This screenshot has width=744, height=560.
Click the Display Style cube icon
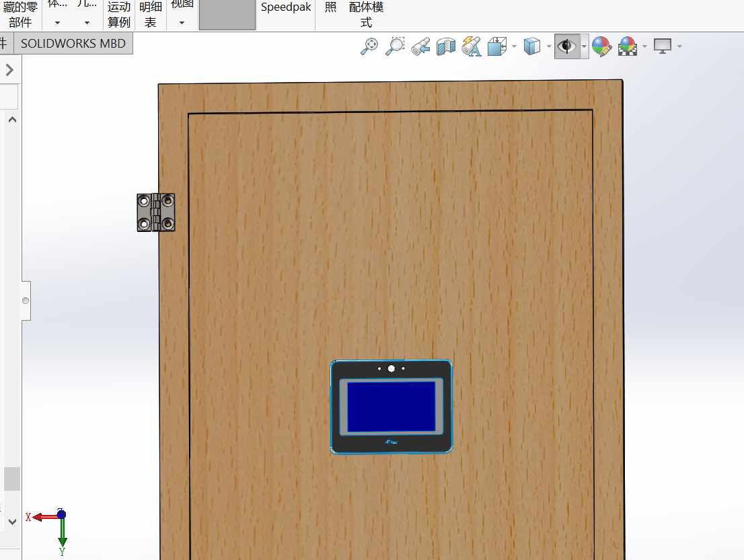point(532,46)
